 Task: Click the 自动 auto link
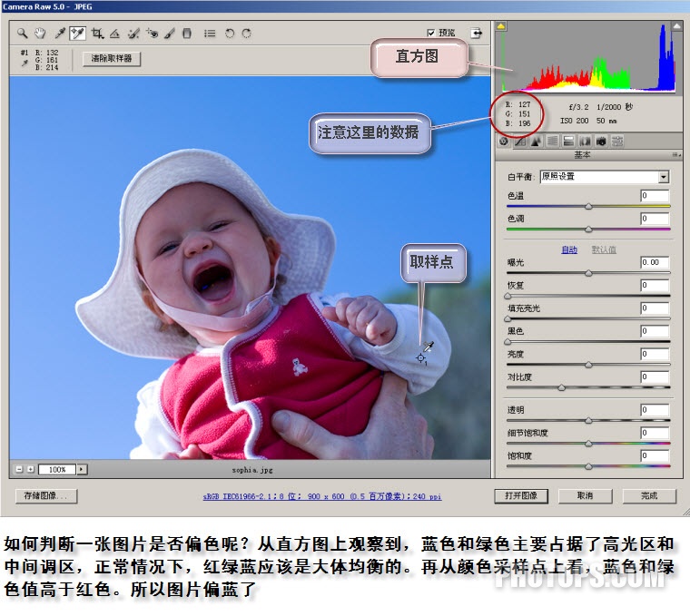click(569, 249)
